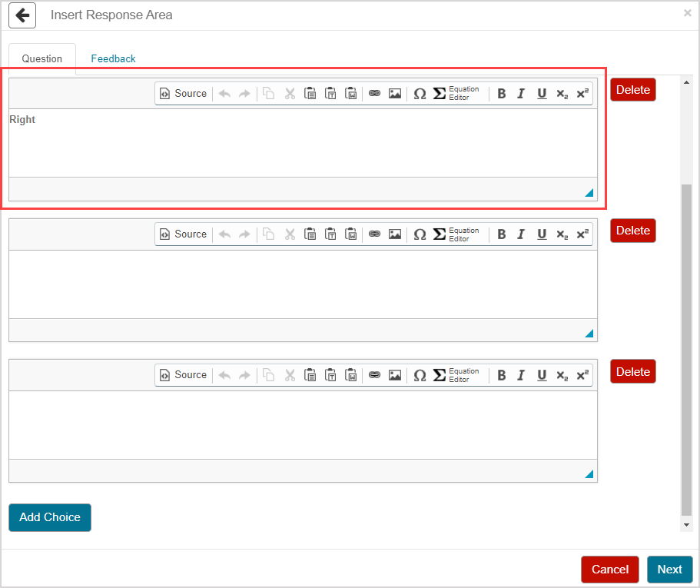Apply superscript in the second choice editor

coord(582,234)
